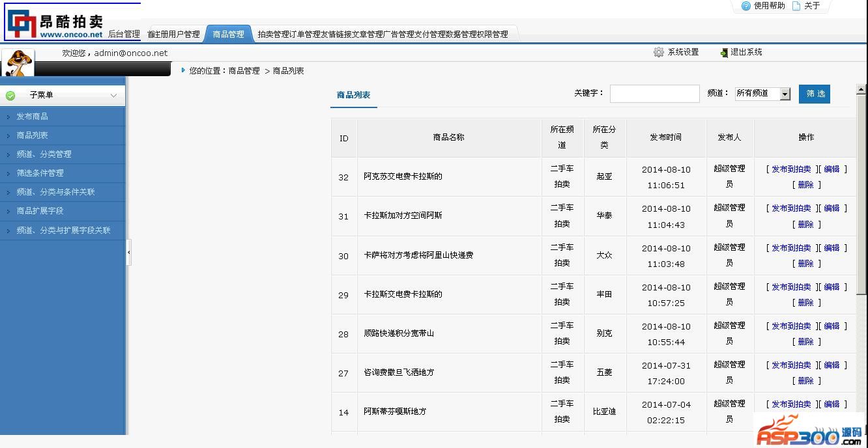Expand the 子菜单 chevron in the sidebar

click(x=113, y=96)
